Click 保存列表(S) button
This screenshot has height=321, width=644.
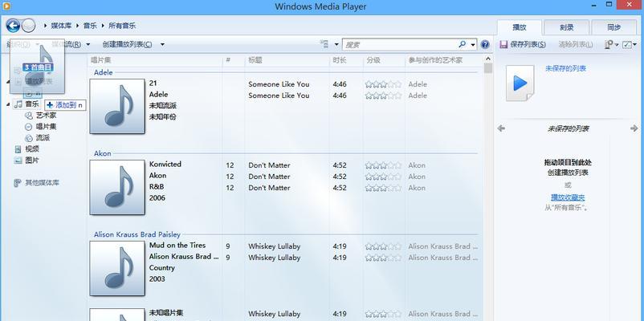[x=523, y=44]
